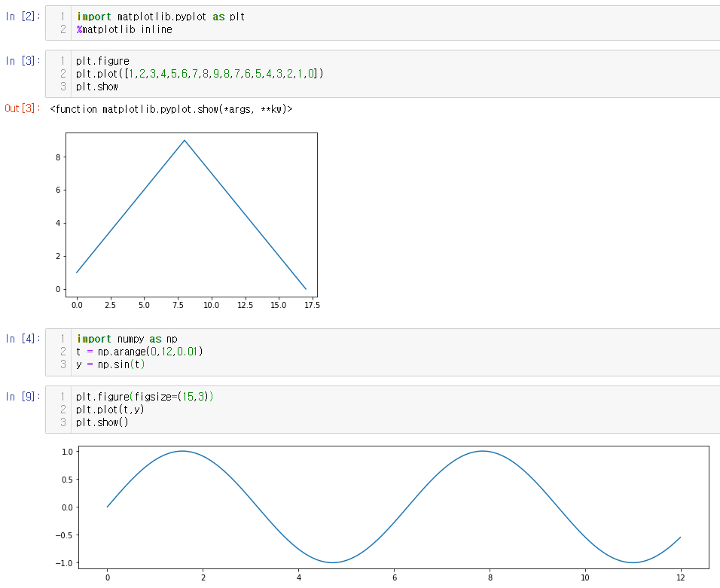Viewport: 720px width, 588px height.
Task: Click the Out[3] output prompt
Action: 23,109
